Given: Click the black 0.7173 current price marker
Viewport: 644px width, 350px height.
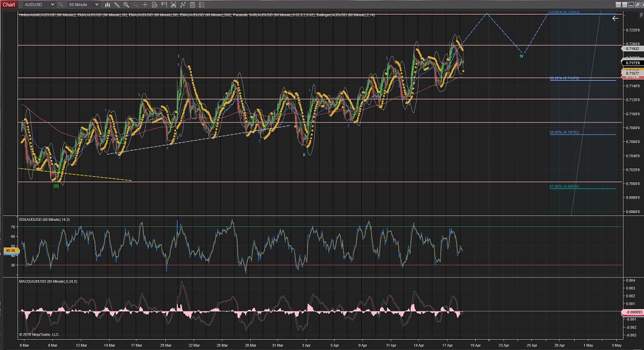Looking at the screenshot, I should tap(632, 63).
